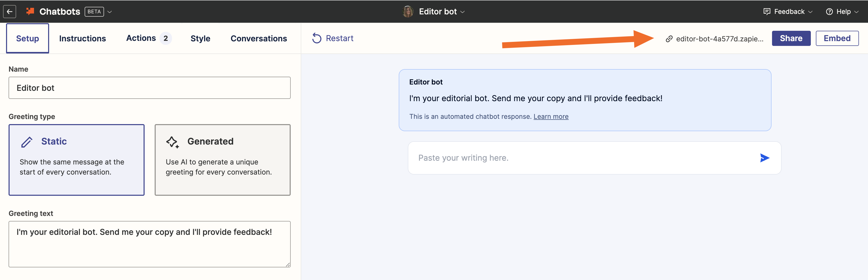
Task: Click the Actions count badge 2
Action: tap(166, 38)
